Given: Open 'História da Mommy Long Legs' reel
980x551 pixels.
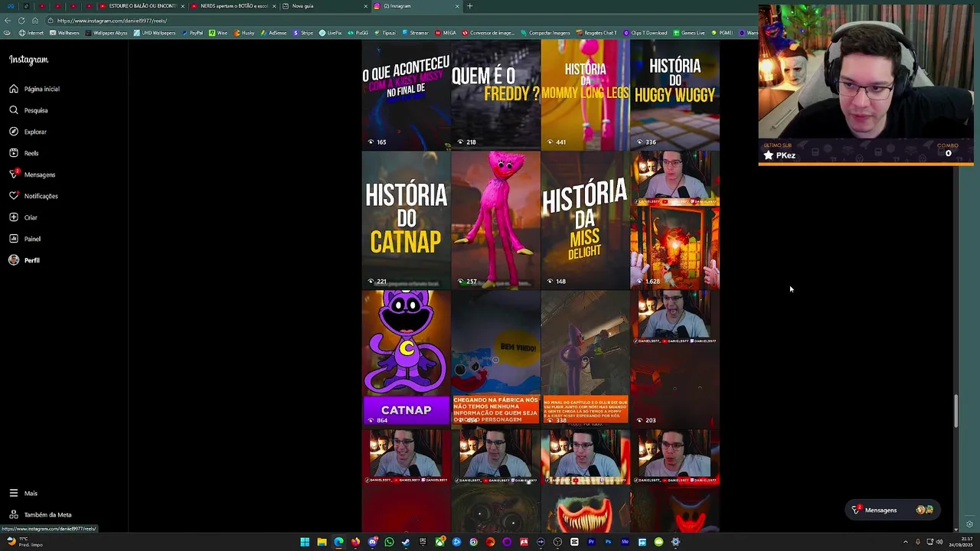Looking at the screenshot, I should 585,95.
